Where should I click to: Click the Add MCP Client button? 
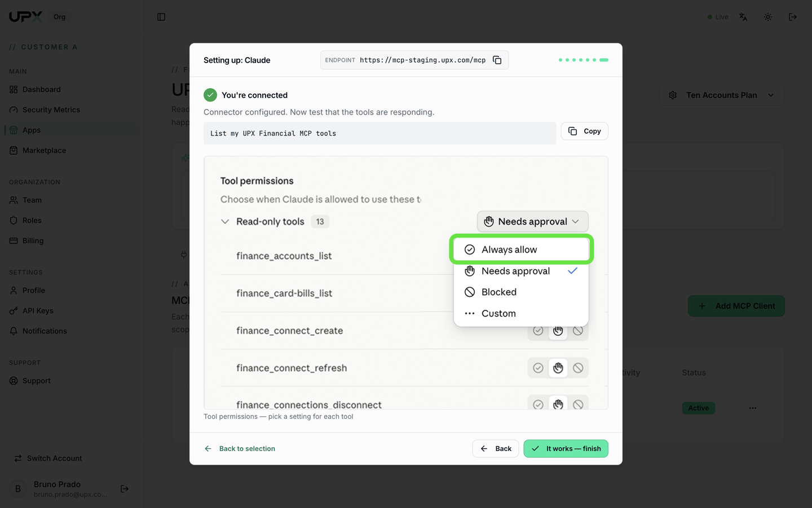click(736, 306)
